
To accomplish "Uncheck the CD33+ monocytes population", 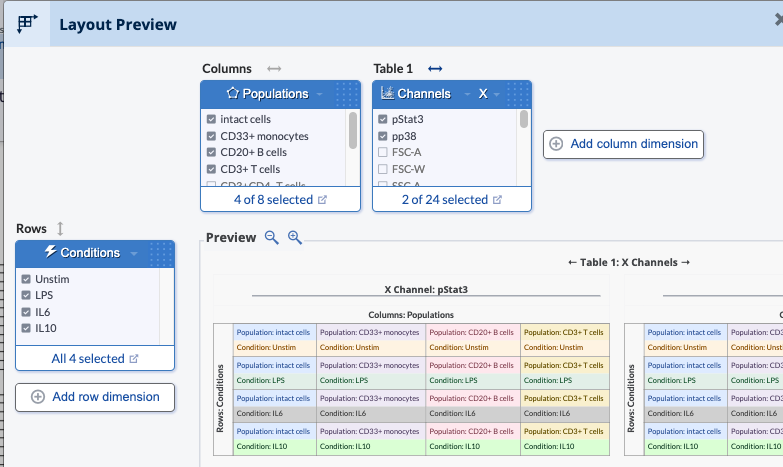I will pos(212,136).
